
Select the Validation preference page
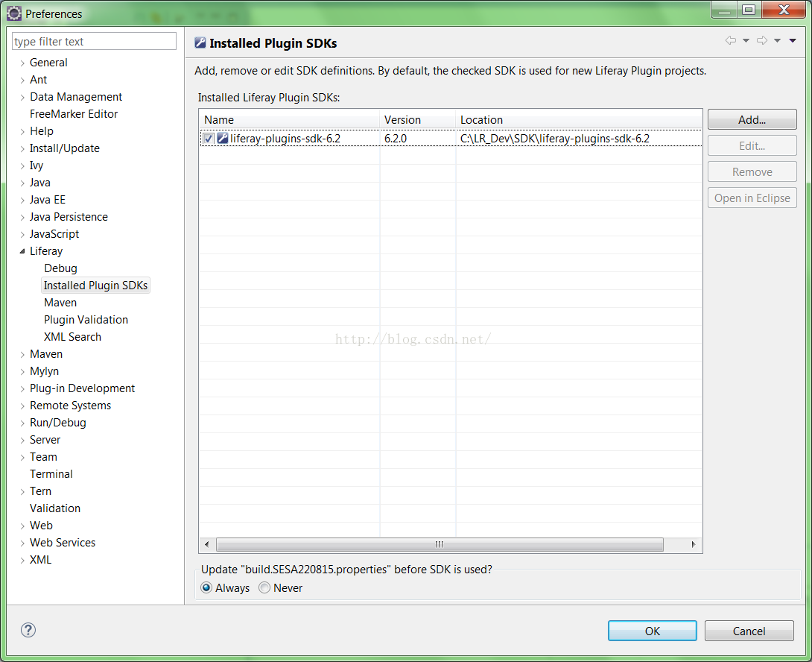[x=55, y=508]
